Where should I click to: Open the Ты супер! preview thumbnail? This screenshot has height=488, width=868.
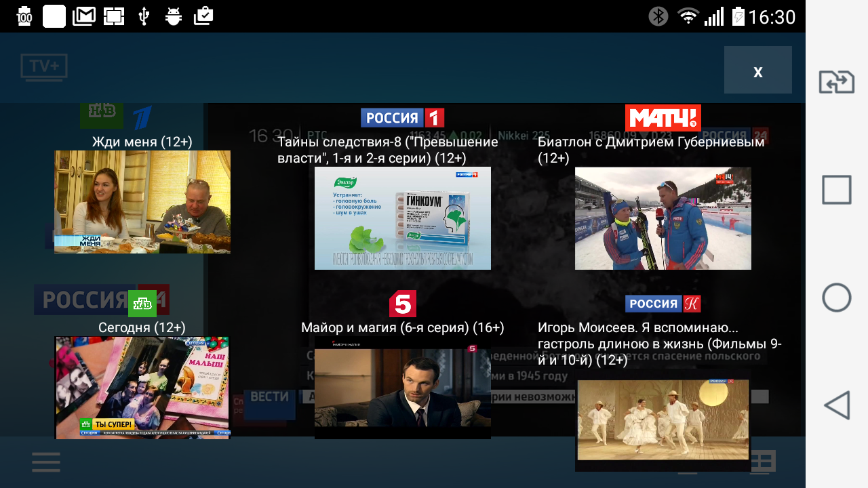pyautogui.click(x=142, y=388)
